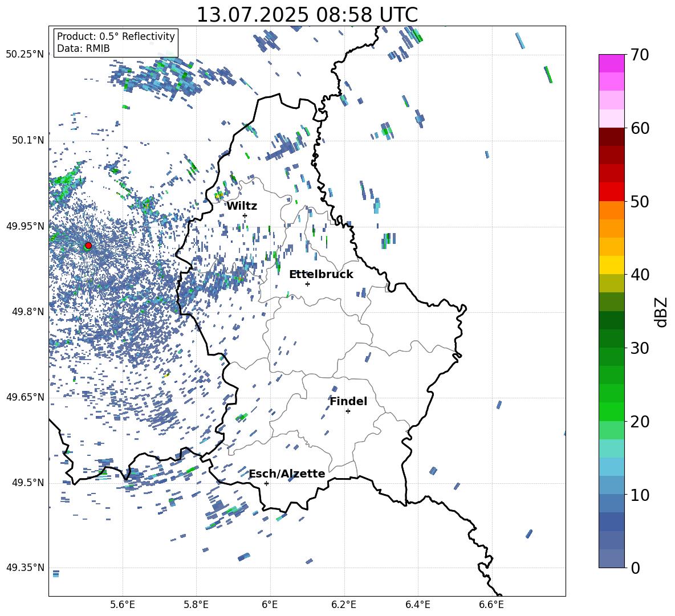Click the 30 colorbar tick label

coord(640,348)
